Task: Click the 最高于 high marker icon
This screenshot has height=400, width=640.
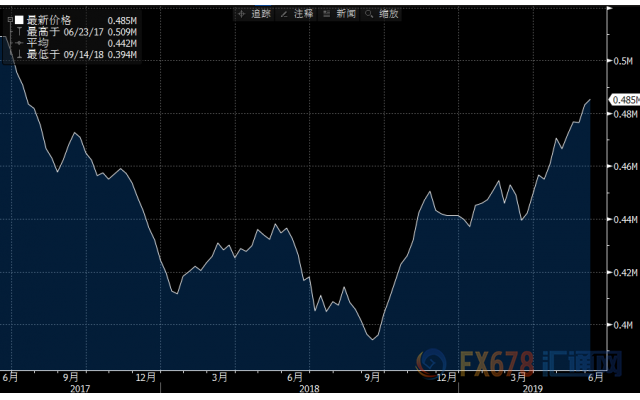Action: (x=19, y=31)
